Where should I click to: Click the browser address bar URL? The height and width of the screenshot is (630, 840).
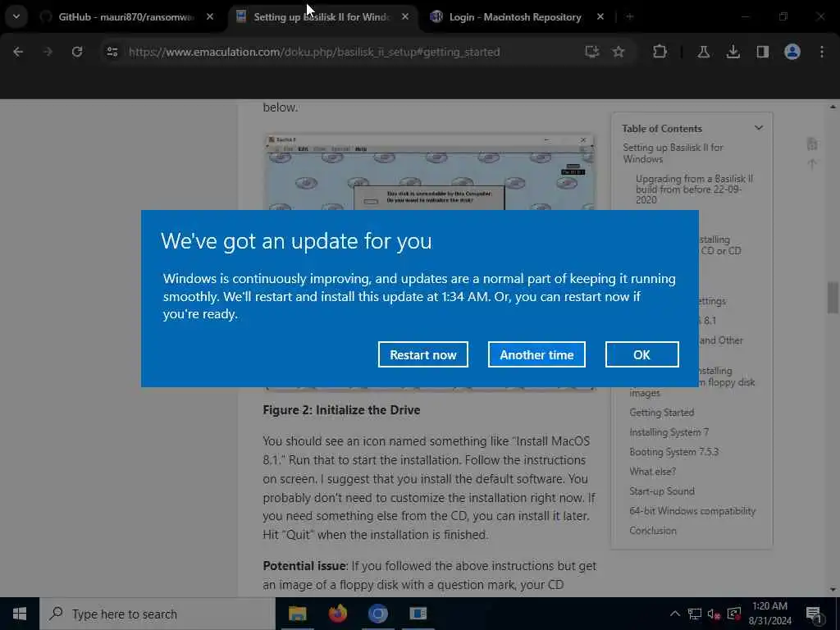[314, 52]
